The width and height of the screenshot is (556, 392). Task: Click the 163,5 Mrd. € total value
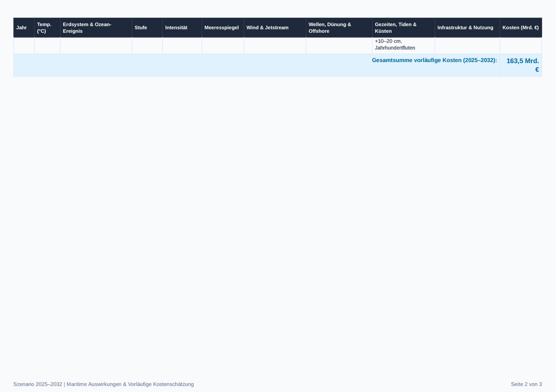pyautogui.click(x=521, y=65)
